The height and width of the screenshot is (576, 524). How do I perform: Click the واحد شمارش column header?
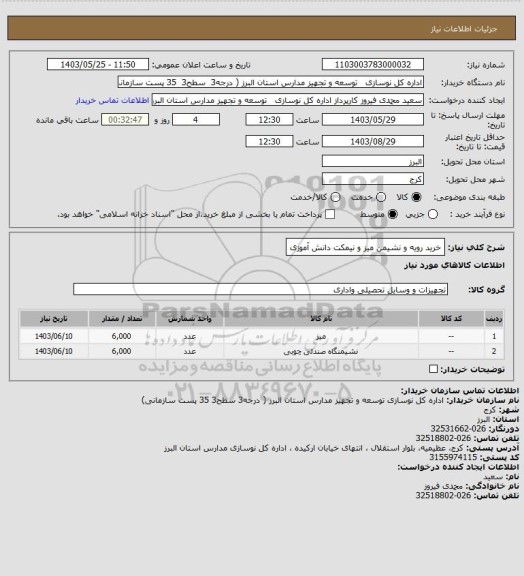[x=190, y=318]
